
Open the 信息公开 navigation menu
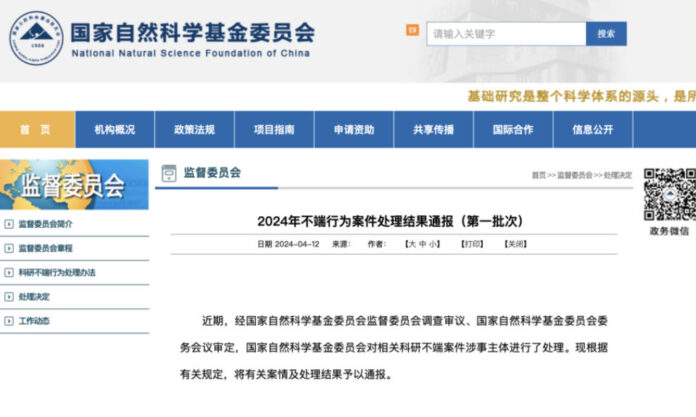coord(592,129)
